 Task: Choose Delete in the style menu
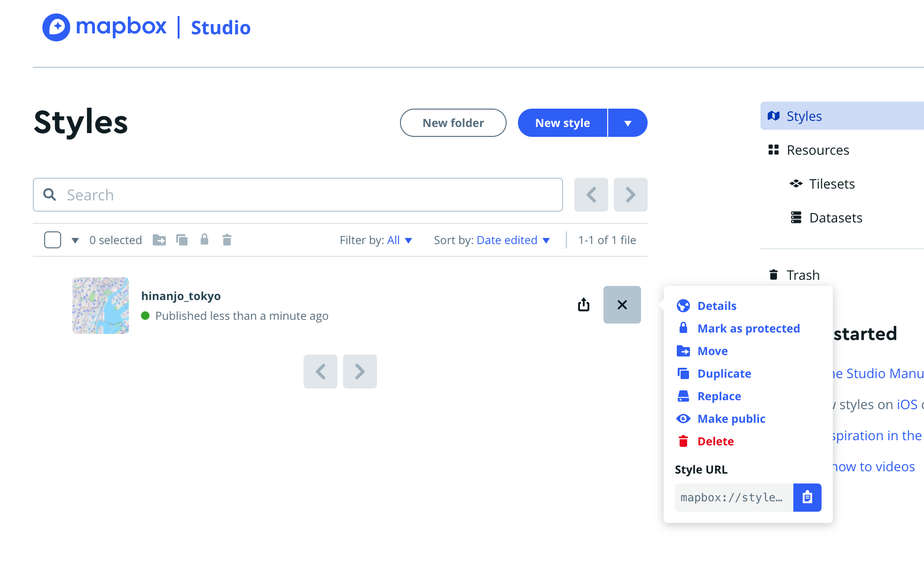tap(715, 441)
